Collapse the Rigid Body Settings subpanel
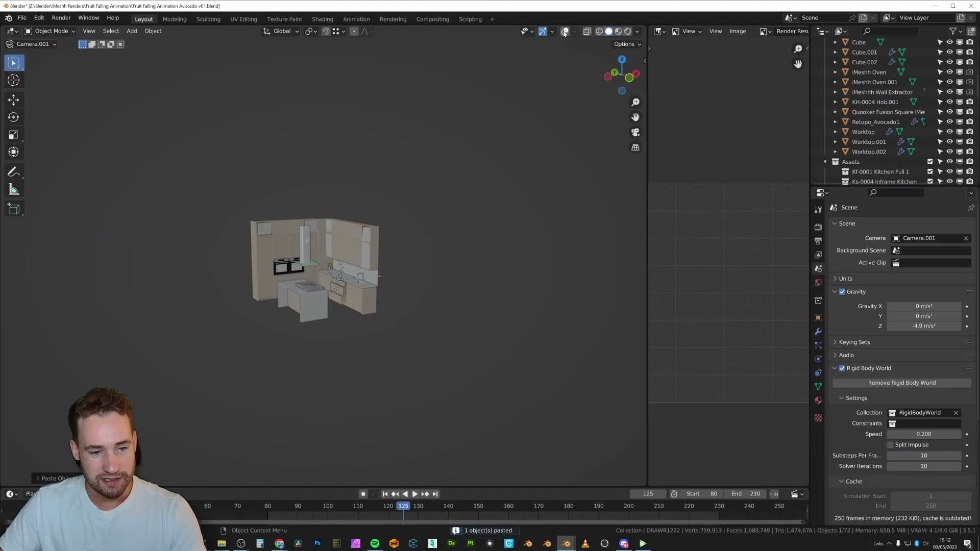This screenshot has height=551, width=980. [856, 398]
